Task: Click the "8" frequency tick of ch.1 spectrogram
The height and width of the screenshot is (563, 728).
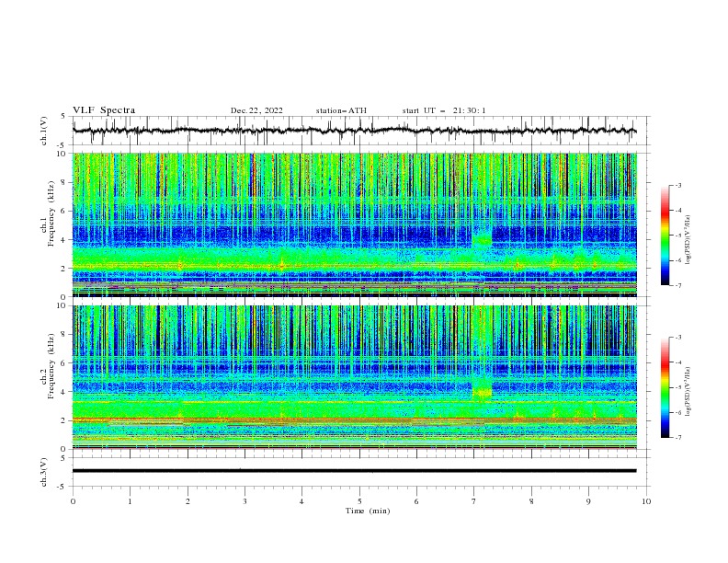Action: [x=64, y=182]
